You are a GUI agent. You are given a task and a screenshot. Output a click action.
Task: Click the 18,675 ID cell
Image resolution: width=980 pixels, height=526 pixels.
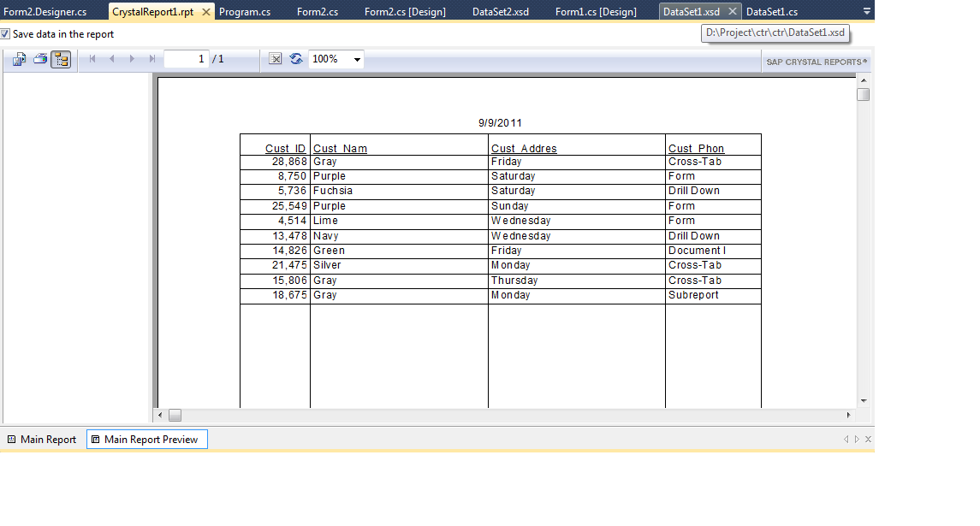click(x=289, y=295)
